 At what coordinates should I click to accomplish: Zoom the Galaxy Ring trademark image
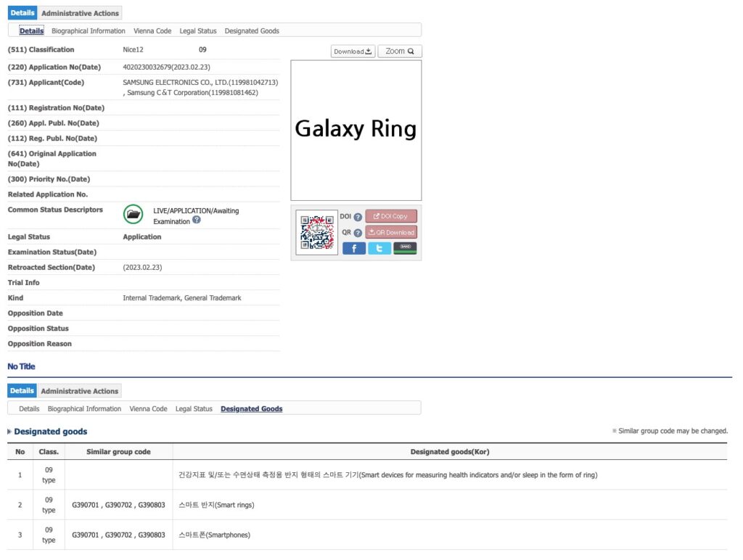(400, 52)
